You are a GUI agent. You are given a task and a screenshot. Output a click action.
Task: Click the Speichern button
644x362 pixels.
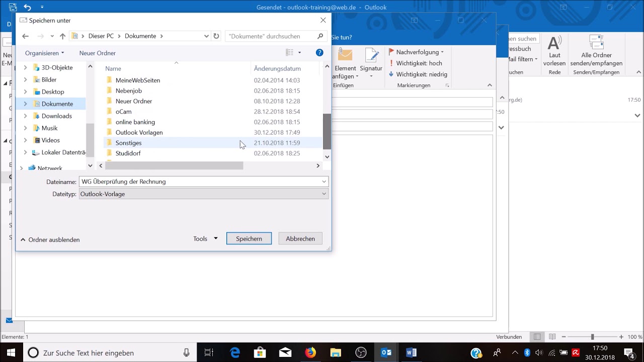[x=249, y=239]
